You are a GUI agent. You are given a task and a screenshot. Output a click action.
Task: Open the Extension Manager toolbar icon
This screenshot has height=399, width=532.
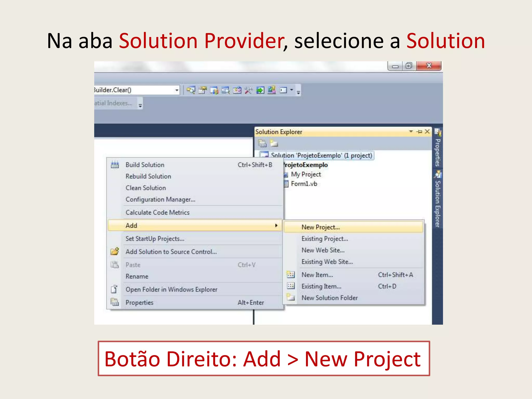(271, 90)
